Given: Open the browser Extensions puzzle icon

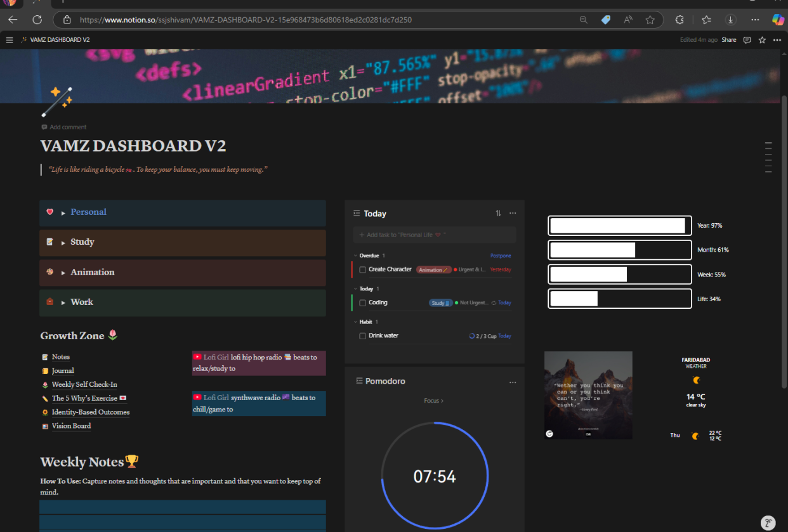Looking at the screenshot, I should click(x=680, y=20).
